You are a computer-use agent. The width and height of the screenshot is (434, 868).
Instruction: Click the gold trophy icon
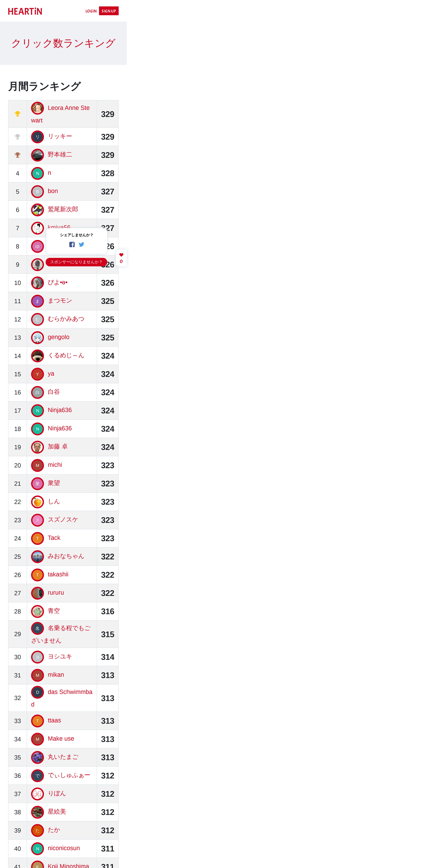pos(18,114)
